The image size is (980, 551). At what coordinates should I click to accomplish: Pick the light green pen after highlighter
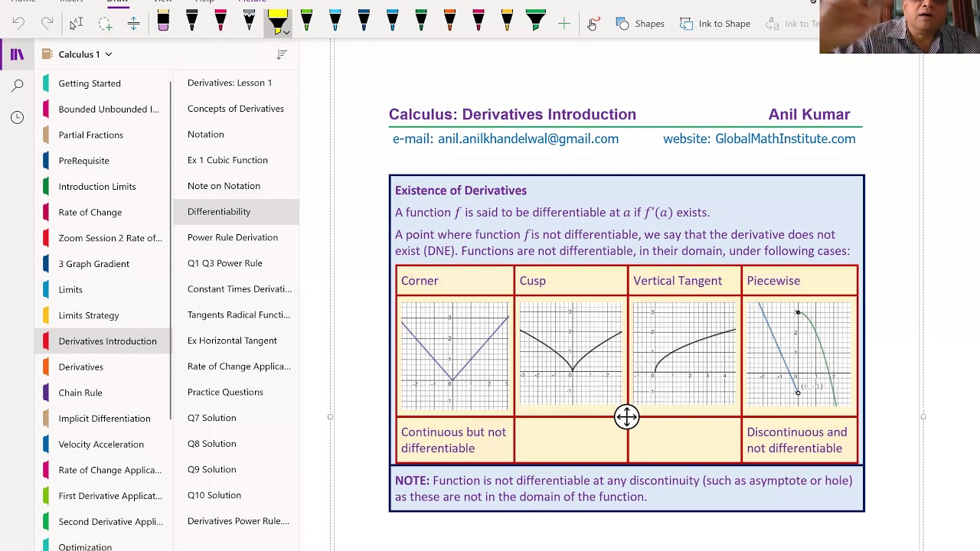(x=306, y=21)
